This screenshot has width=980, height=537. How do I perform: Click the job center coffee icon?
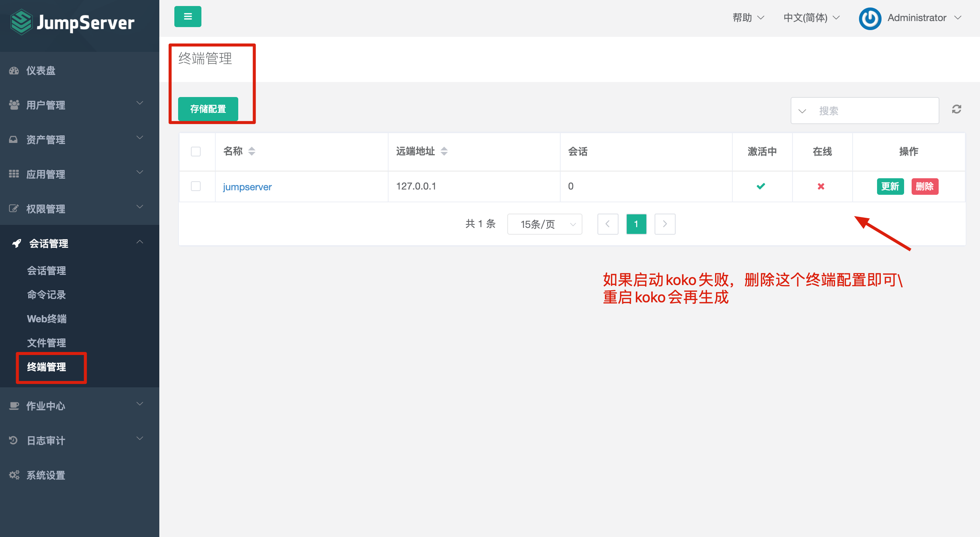point(14,406)
